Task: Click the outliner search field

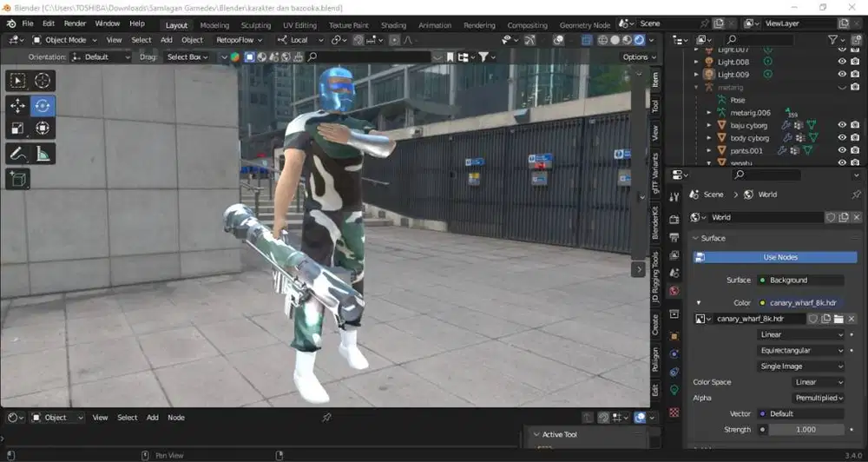Action: (759, 39)
